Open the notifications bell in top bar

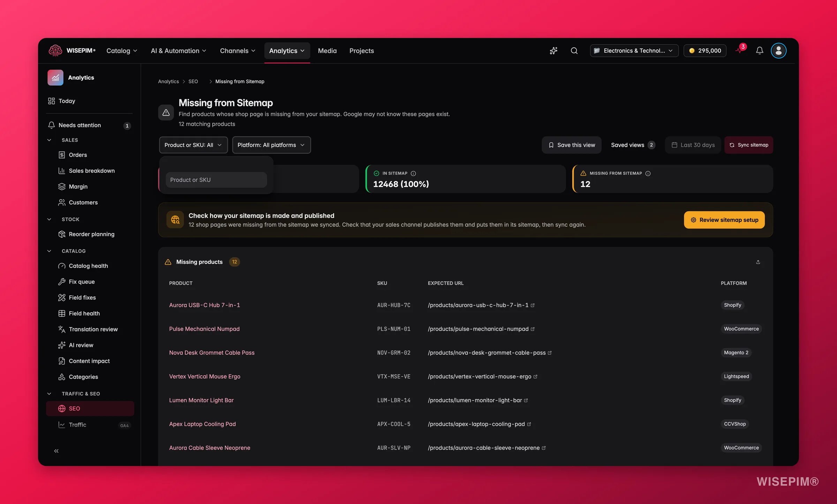point(760,51)
